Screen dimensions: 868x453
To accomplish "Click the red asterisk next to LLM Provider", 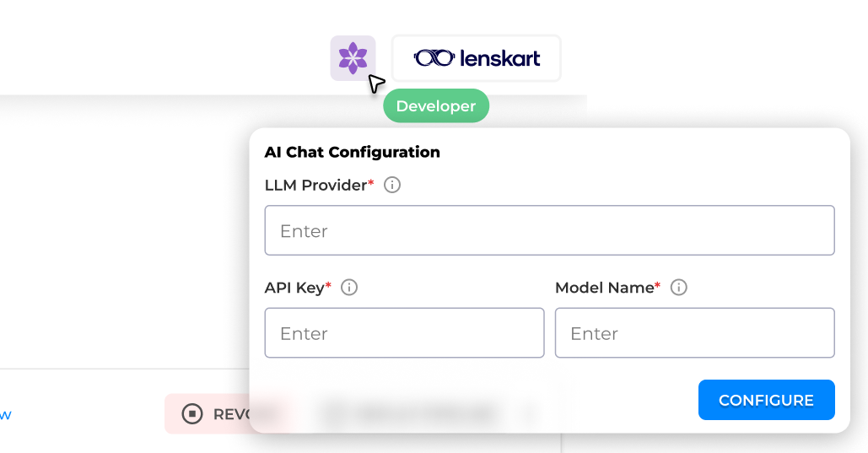I will click(x=371, y=183).
